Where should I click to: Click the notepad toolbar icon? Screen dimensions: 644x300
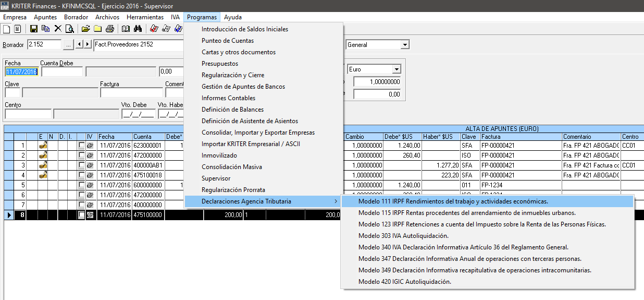point(18,29)
